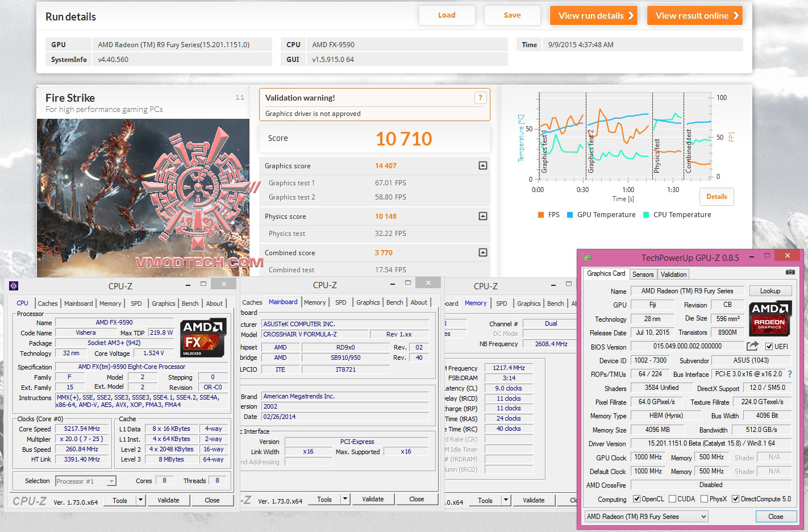808x532 pixels.
Task: Open the Bench tab in first CPU-Z window
Action: (190, 304)
